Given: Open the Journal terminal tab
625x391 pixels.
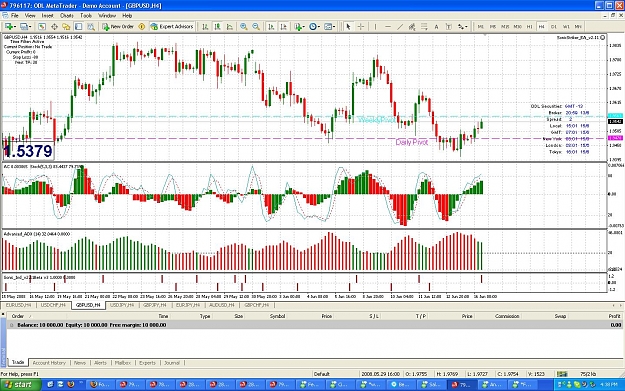Looking at the screenshot, I should 172,363.
